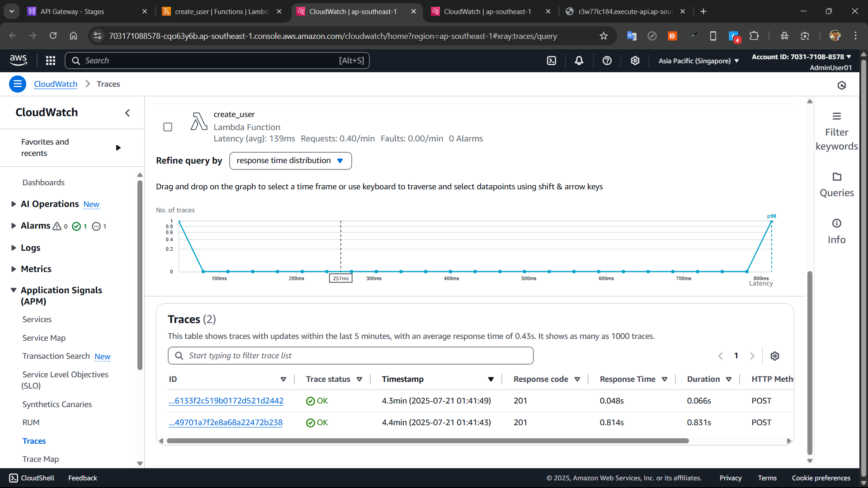Click the p99 marker on the latency graph

tap(772, 216)
